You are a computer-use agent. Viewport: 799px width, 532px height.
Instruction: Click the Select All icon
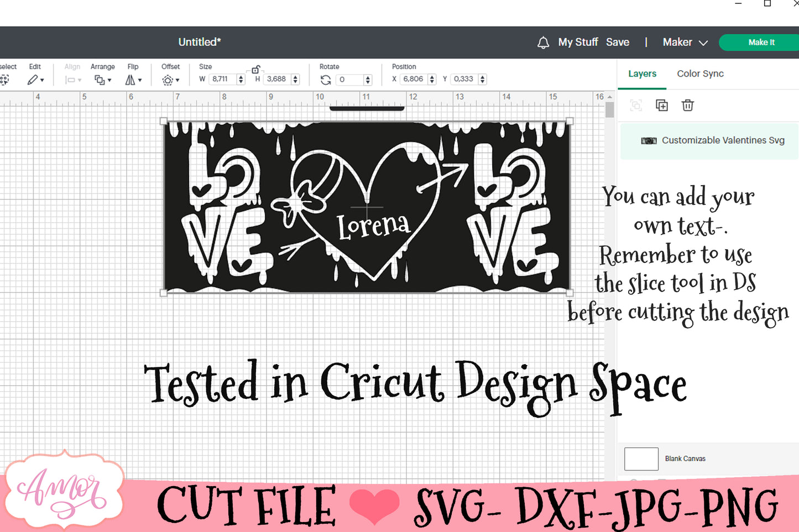(x=4, y=80)
